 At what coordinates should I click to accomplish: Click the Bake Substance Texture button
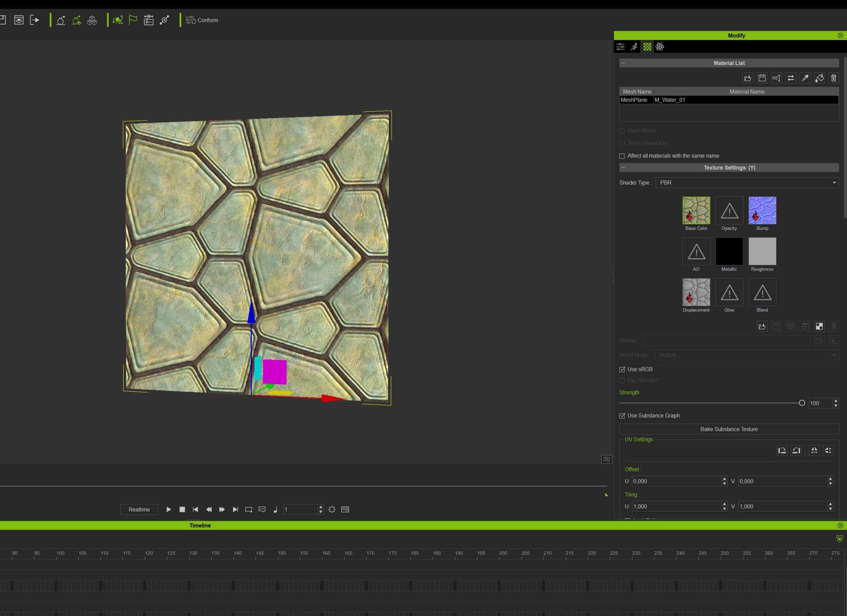click(729, 429)
